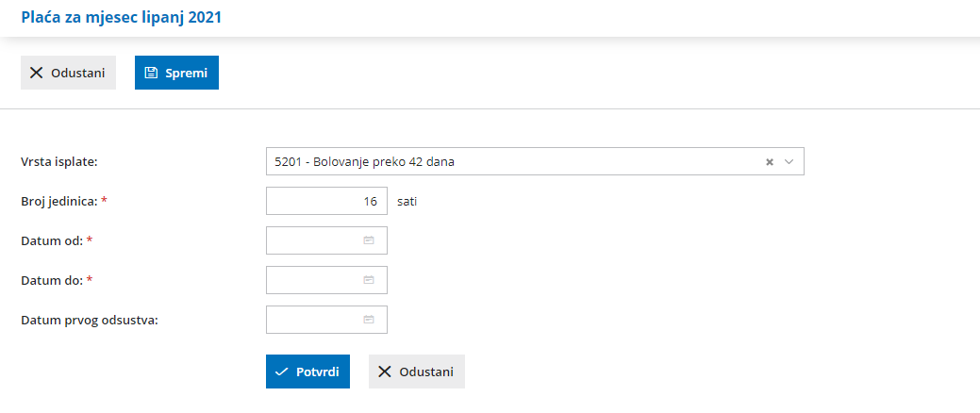The height and width of the screenshot is (413, 980).
Task: Click the 'Plaća za mjesec lipanj 2021' heading
Action: point(121,17)
